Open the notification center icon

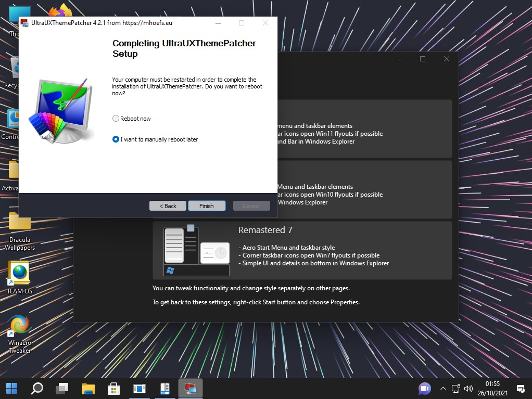[521, 389]
